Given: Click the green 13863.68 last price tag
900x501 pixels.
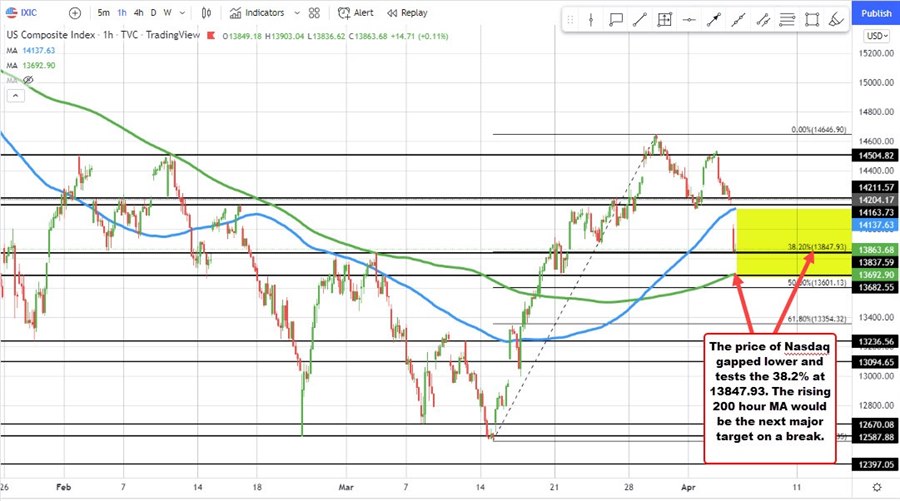Looking at the screenshot, I should [876, 250].
